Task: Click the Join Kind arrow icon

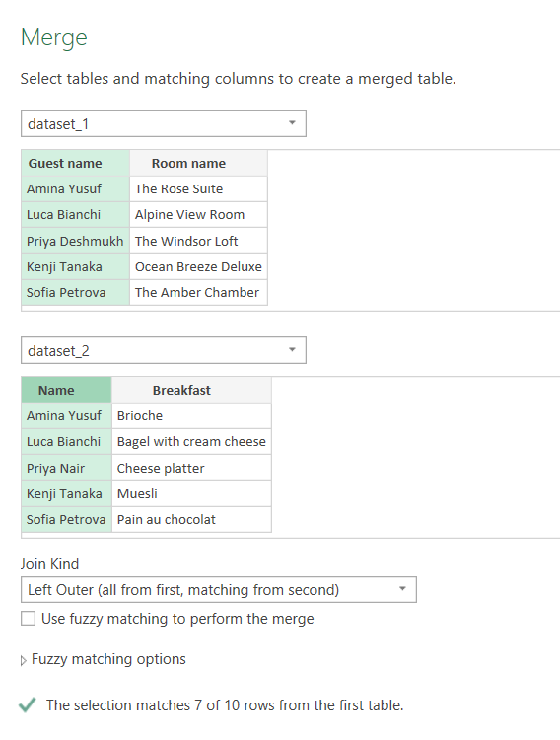Action: click(x=402, y=588)
